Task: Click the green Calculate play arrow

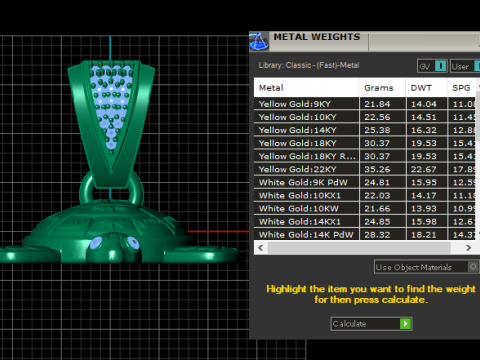Action: (x=405, y=324)
